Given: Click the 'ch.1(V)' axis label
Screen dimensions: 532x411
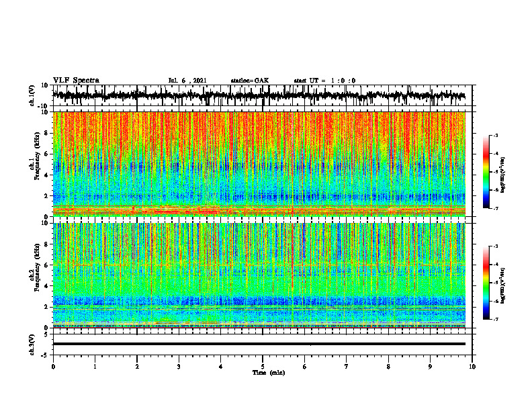Looking at the screenshot, I should 32,95.
